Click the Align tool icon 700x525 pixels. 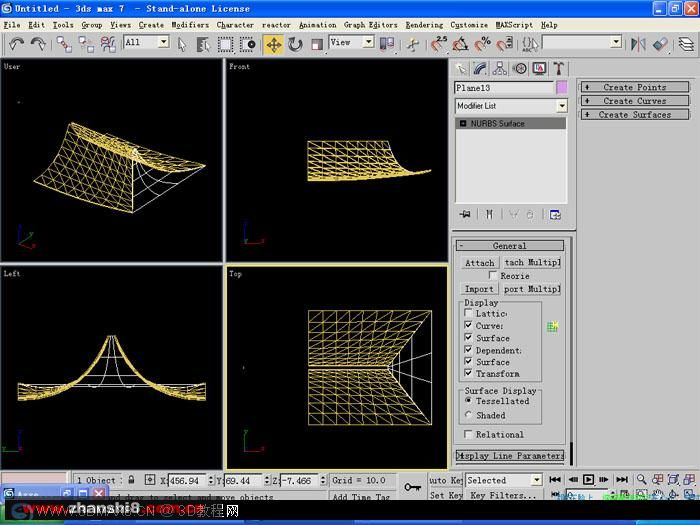[x=661, y=44]
